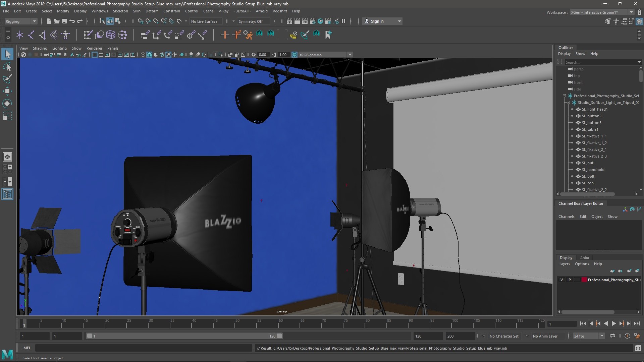Click the play backward button
This screenshot has height=362, width=644.
606,323
